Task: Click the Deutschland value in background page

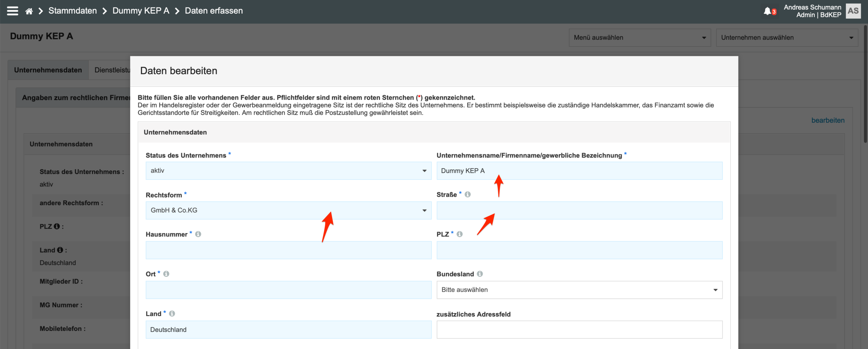Action: [58, 263]
